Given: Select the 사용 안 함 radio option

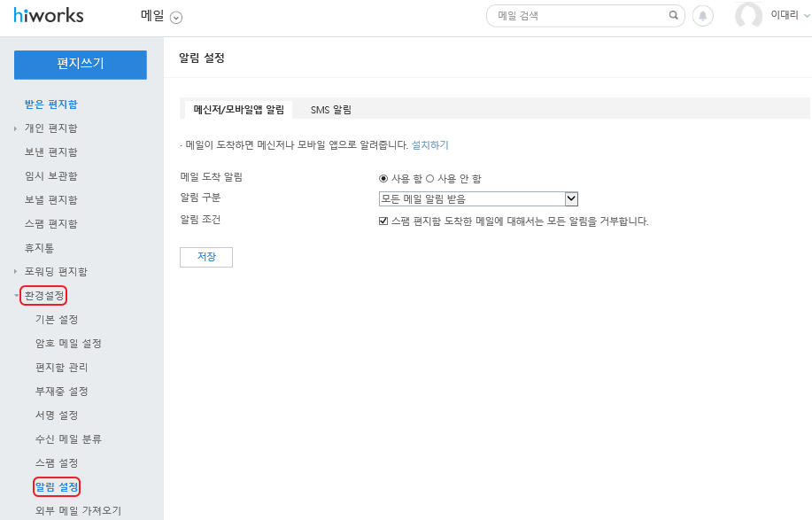Looking at the screenshot, I should point(430,178).
